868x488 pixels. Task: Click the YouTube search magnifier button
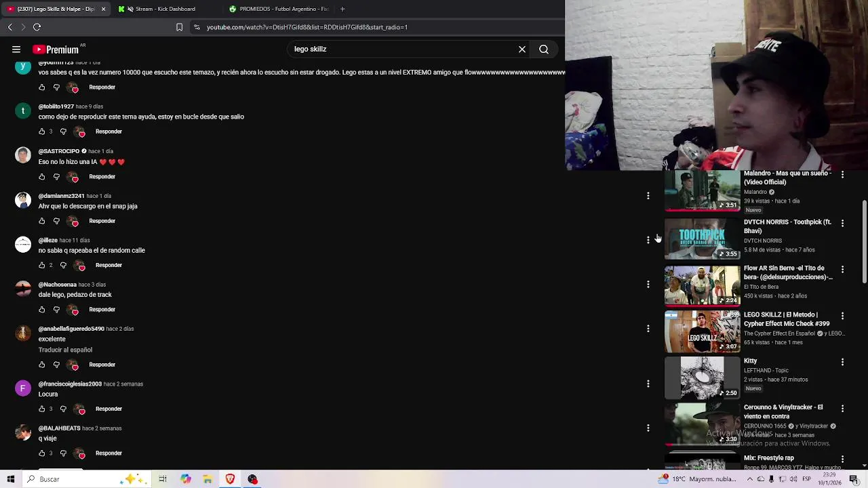544,49
